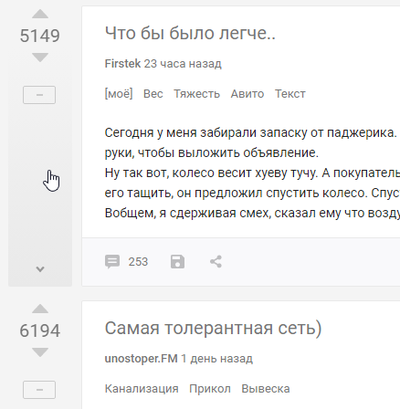Collapse the post rated 5149 with minus button
The height and width of the screenshot is (409, 400).
point(39,95)
